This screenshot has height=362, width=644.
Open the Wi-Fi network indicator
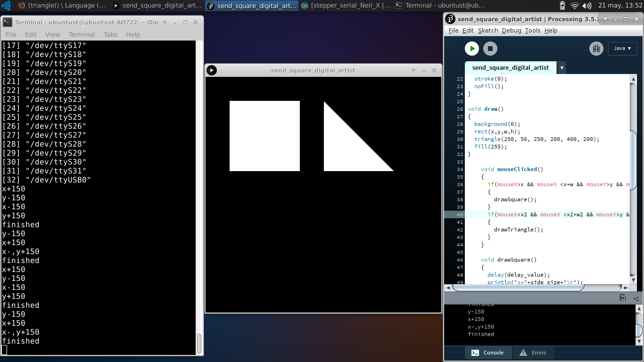point(574,6)
